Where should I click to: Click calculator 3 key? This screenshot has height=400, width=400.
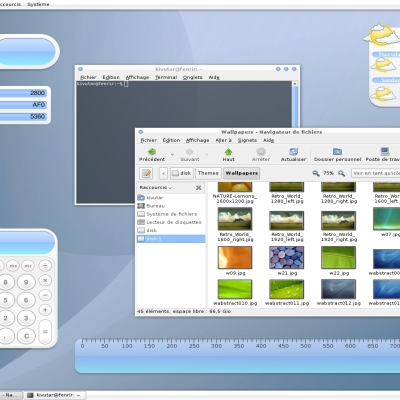(26, 318)
